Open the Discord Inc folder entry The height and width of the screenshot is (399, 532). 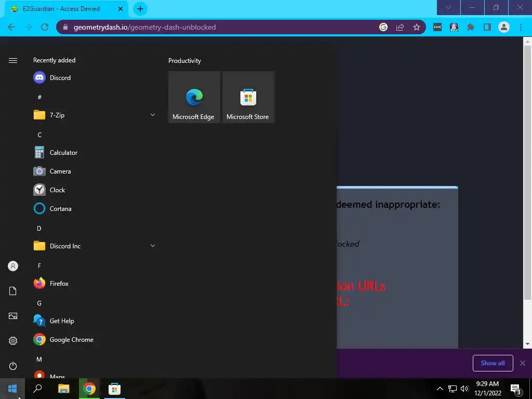[x=94, y=246]
